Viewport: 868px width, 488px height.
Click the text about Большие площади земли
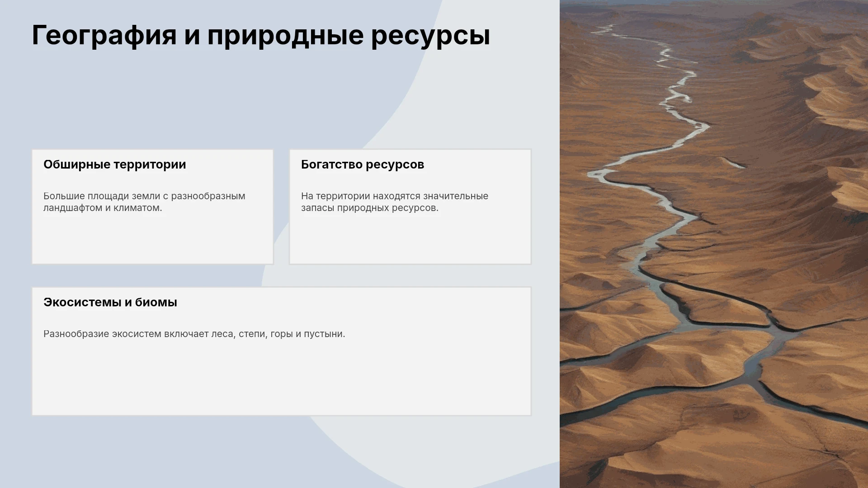(144, 202)
